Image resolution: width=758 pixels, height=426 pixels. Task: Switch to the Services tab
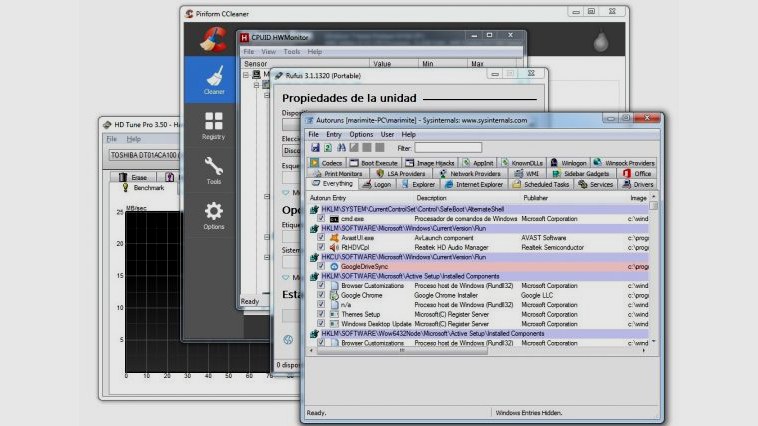tap(596, 185)
